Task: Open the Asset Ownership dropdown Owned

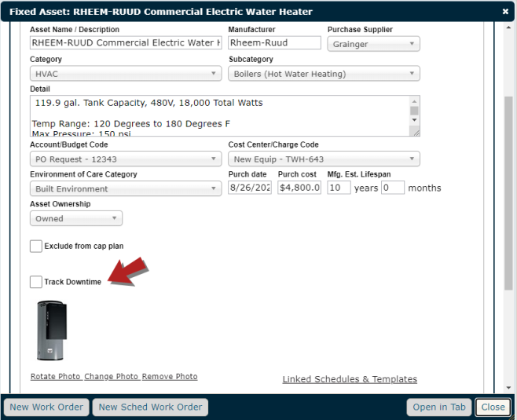Action: click(76, 218)
